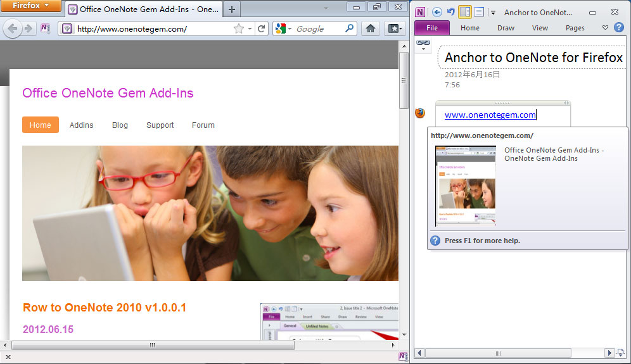This screenshot has height=364, width=631.
Task: Open the Blog link on the website
Action: 120,125
